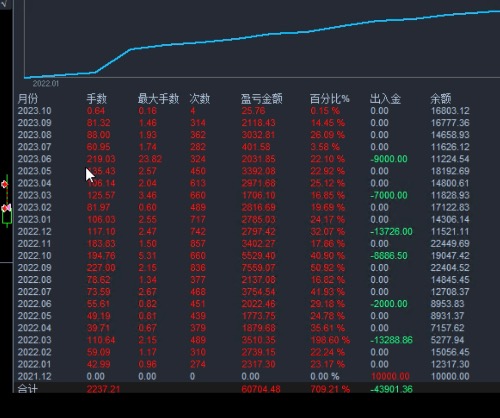Click withdrawal value -8886.50
This screenshot has height=418, width=500.
(389, 256)
